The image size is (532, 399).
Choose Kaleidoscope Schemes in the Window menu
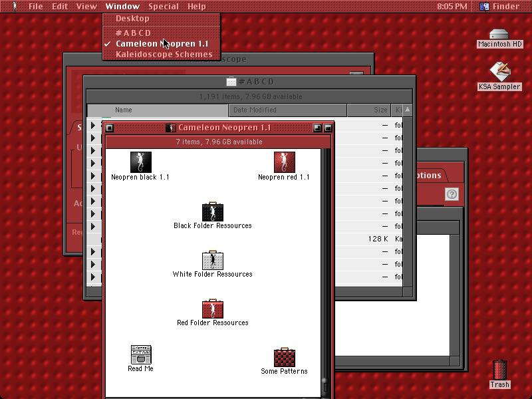pyautogui.click(x=161, y=55)
